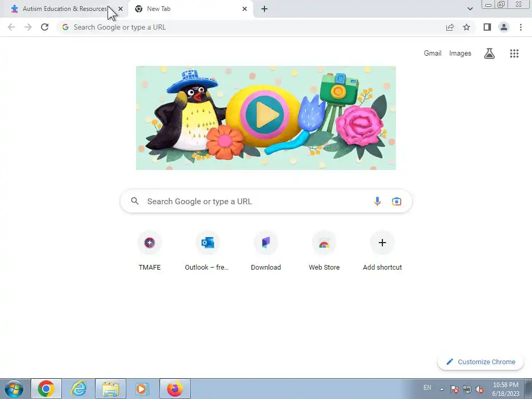Open Windows Media Player from the taskbar
This screenshot has width=532, height=399.
pos(142,389)
